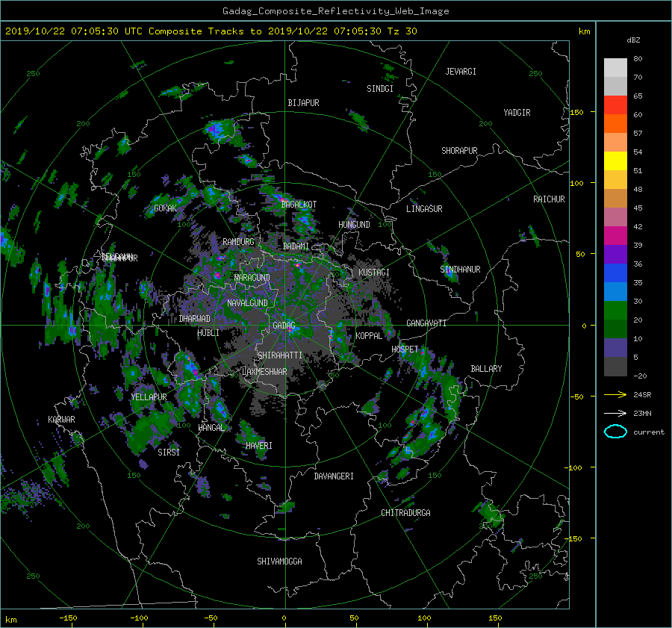The height and width of the screenshot is (628, 672).
Task: Click the SHIVAMOGGA city label
Action: (279, 562)
